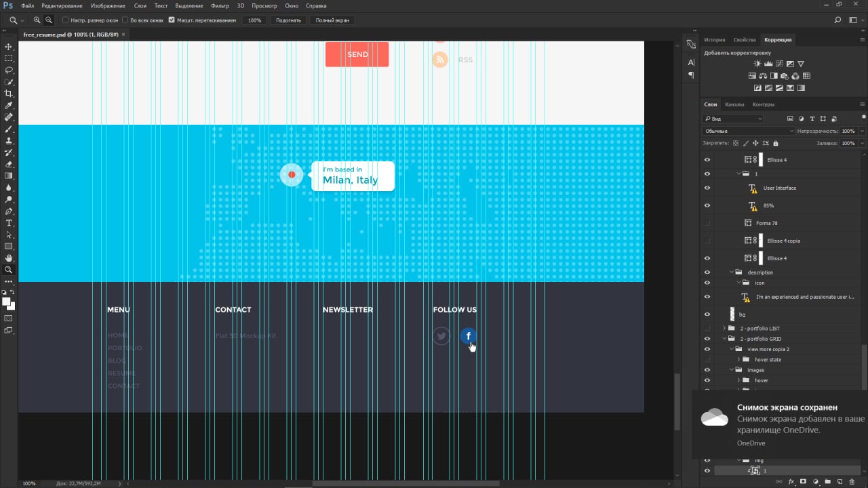Filter layers by text type

812,119
